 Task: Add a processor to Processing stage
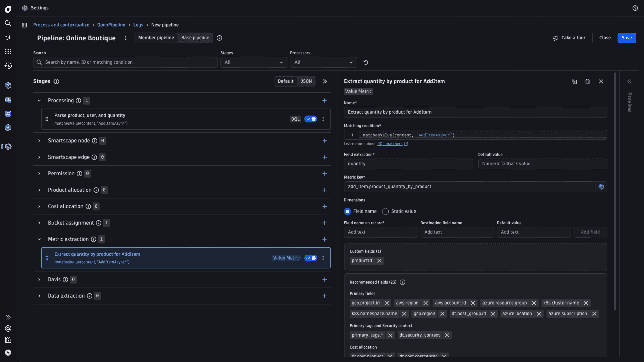[x=324, y=100]
